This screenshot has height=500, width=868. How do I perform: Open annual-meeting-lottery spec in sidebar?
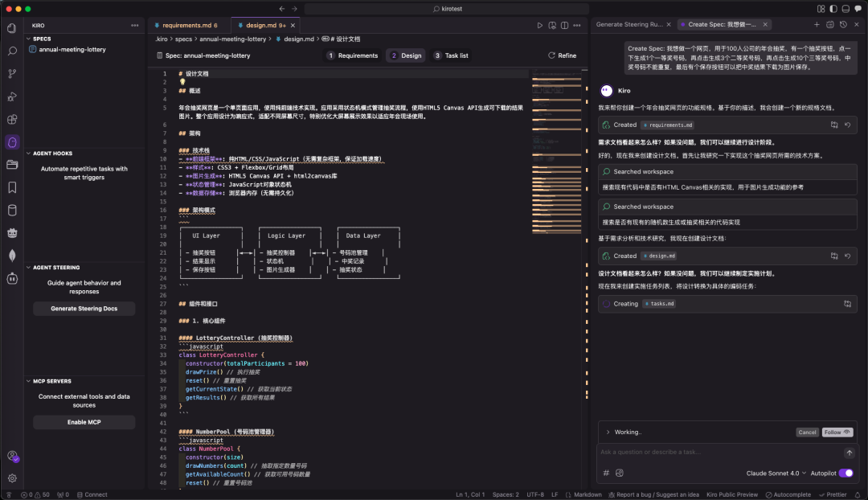click(72, 49)
